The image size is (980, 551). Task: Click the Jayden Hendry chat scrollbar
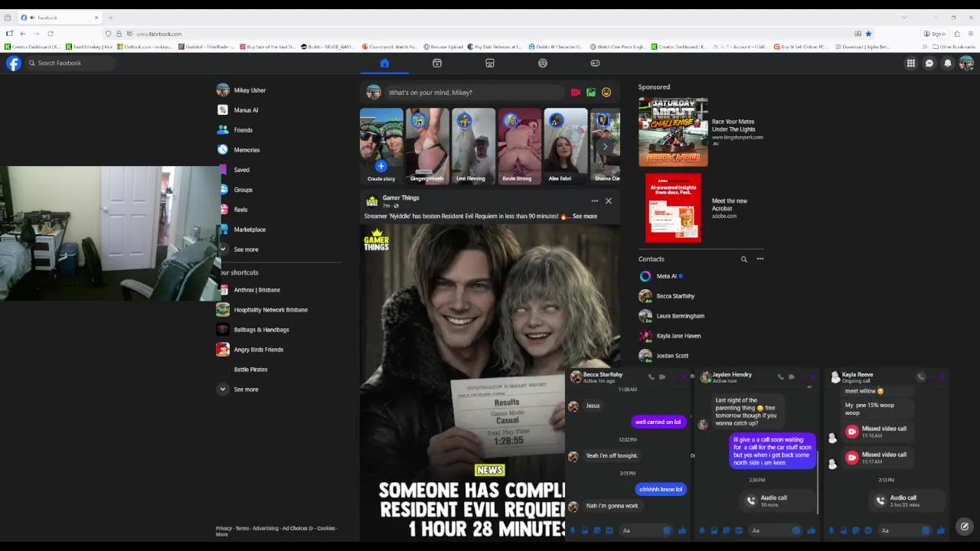(818, 482)
